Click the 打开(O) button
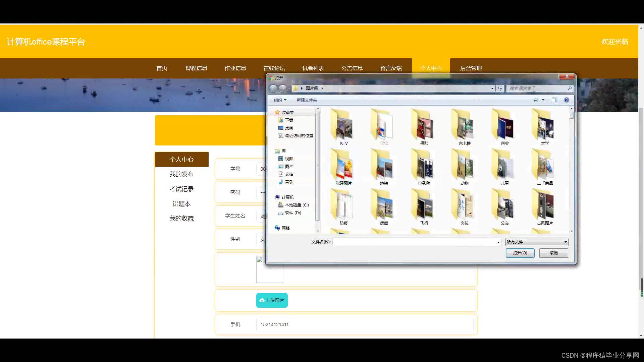Viewport: 644px width, 362px height. click(520, 253)
